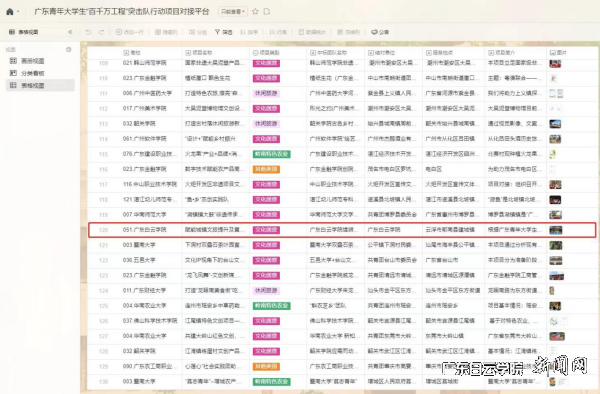Image resolution: width=600 pixels, height=394 pixels.
Task: Click 电白区 in row 116 location column
Action: (434, 169)
